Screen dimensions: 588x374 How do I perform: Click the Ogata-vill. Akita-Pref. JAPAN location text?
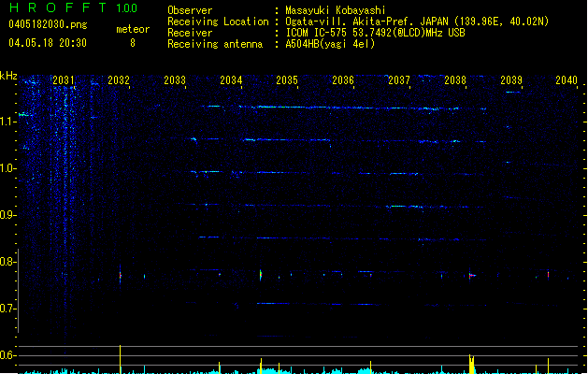[x=417, y=22]
